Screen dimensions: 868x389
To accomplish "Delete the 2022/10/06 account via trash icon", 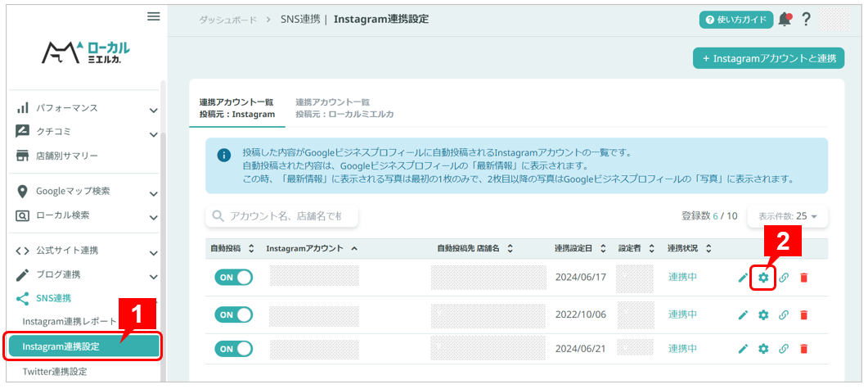I will coord(804,315).
